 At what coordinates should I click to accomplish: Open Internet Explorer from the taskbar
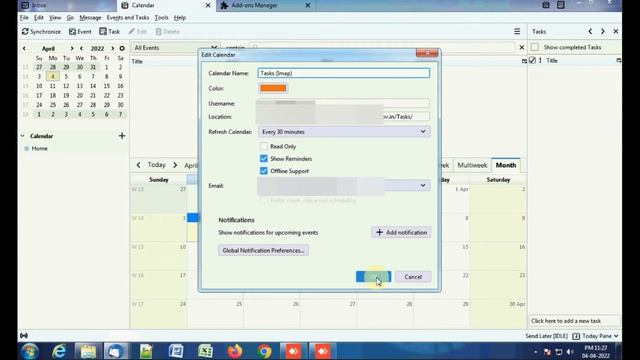tap(59, 351)
